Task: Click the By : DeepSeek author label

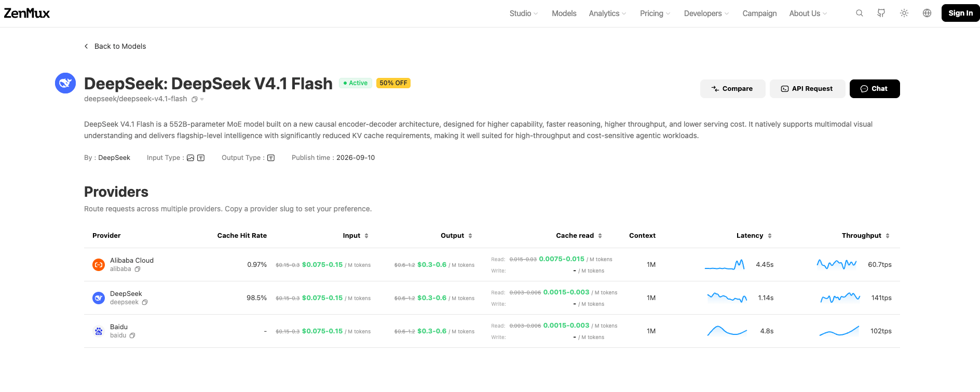Action: (x=107, y=158)
